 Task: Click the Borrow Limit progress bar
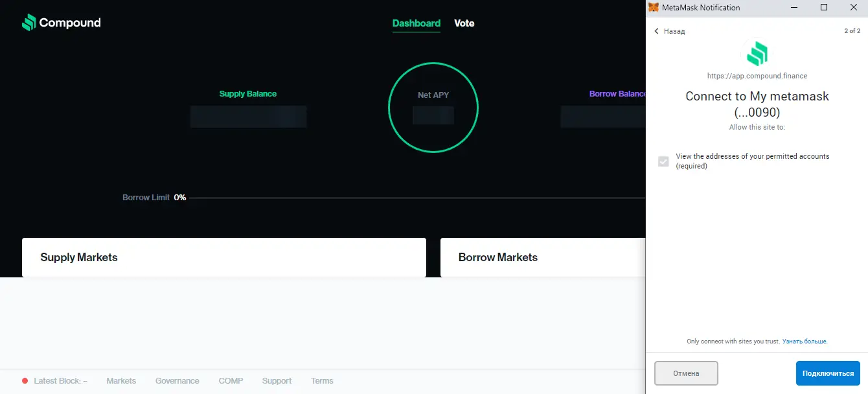point(418,198)
